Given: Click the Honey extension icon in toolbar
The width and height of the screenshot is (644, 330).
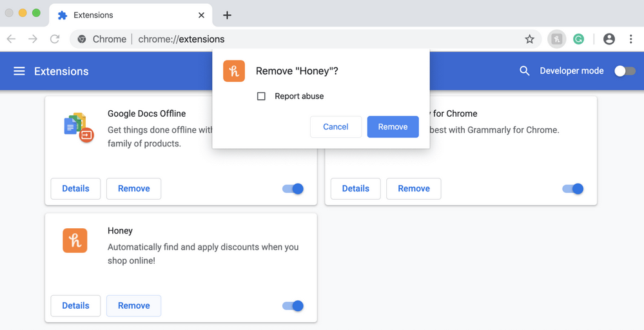Looking at the screenshot, I should (x=556, y=39).
